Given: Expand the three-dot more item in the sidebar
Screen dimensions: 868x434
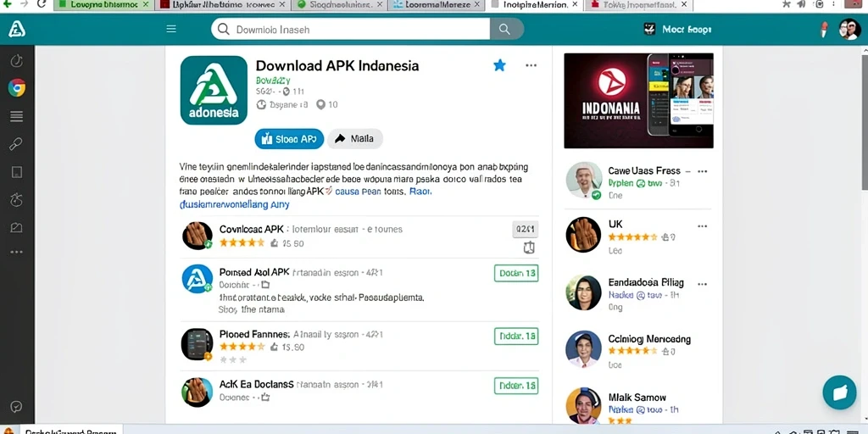Looking at the screenshot, I should 17,253.
